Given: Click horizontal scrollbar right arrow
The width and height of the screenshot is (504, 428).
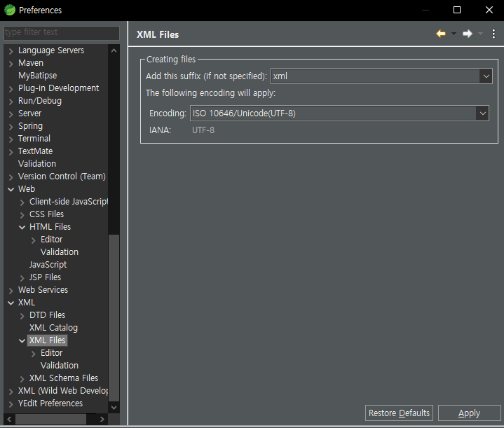Looking at the screenshot, I should coord(102,419).
